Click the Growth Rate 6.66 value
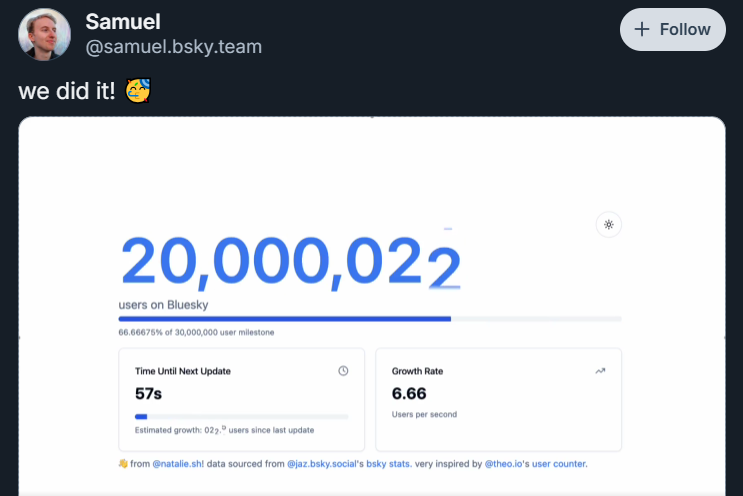Viewport: 743px width, 496px height. click(408, 393)
